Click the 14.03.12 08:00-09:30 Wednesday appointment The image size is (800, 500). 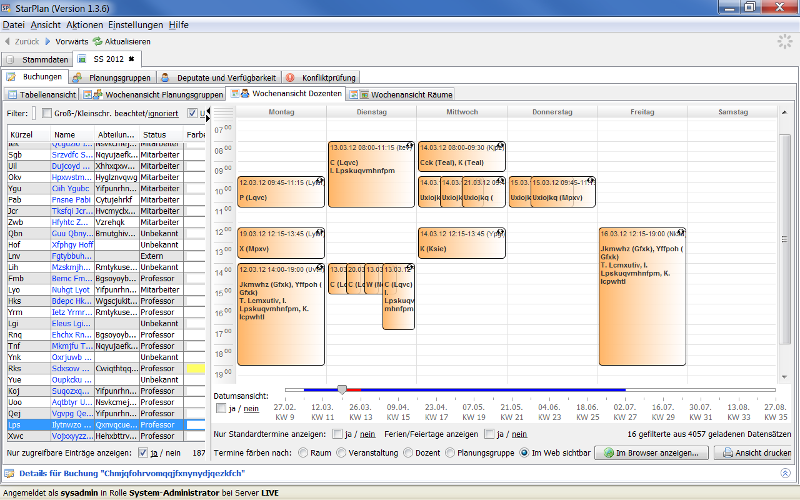[x=462, y=156]
